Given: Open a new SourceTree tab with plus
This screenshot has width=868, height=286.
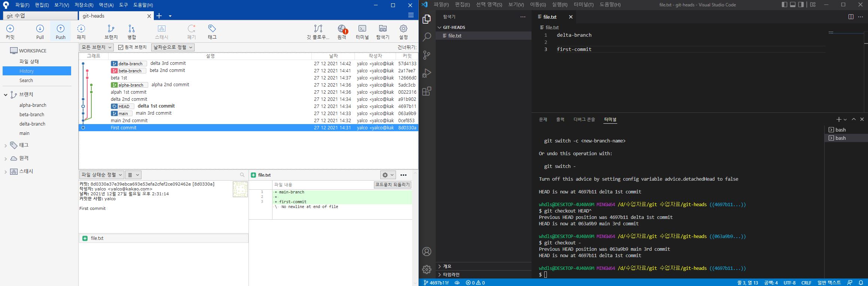Looking at the screenshot, I should point(159,16).
